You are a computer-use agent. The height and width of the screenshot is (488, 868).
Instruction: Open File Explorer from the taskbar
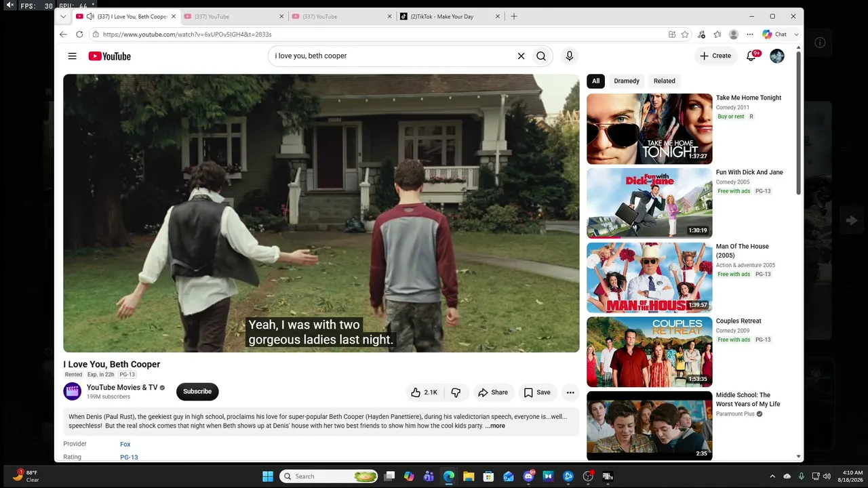coord(469,476)
